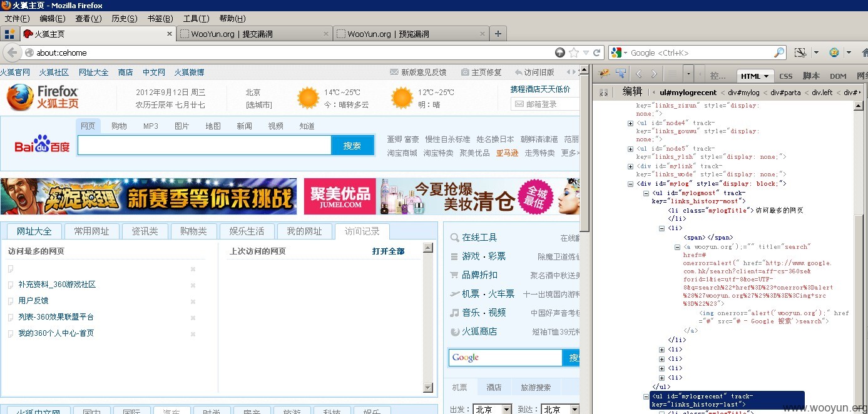Click the round badge toolbar icon
This screenshot has height=414, width=868.
point(834,53)
